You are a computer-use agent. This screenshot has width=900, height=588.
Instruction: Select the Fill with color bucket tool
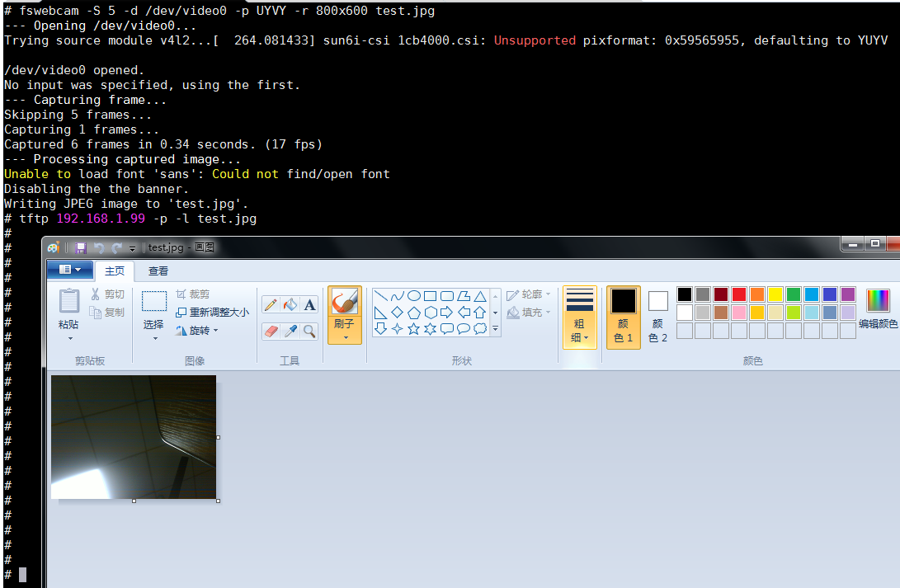[290, 304]
